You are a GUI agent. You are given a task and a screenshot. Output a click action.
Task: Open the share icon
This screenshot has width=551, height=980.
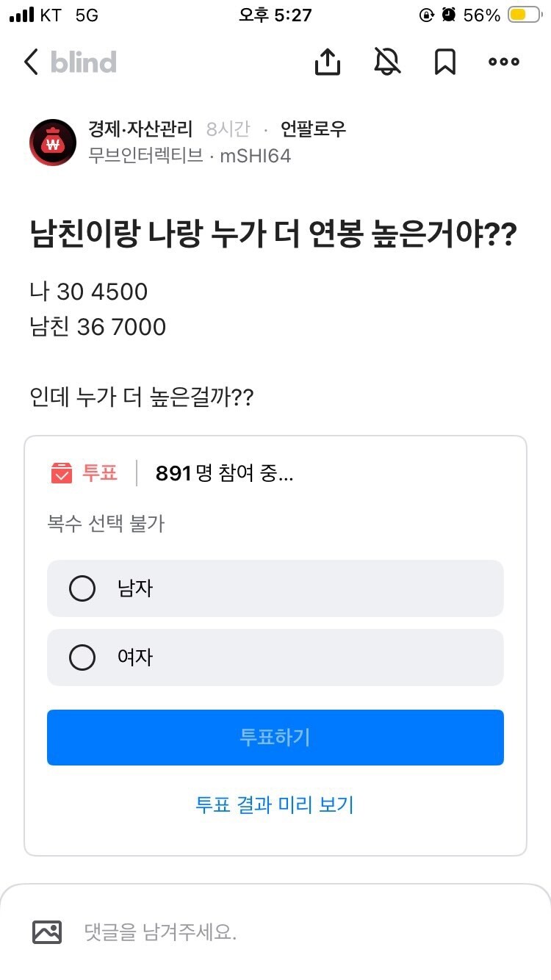(x=328, y=62)
